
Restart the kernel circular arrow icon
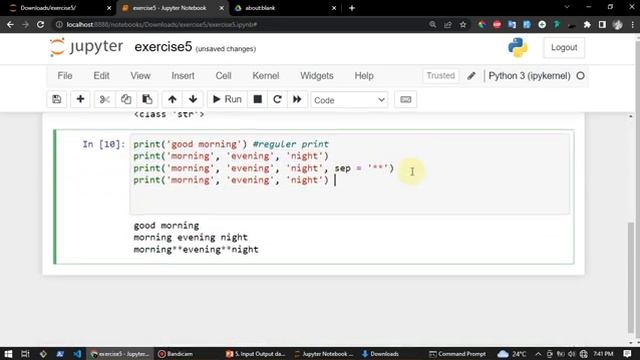[x=277, y=100]
